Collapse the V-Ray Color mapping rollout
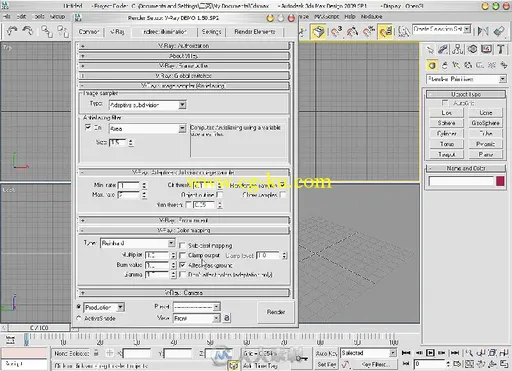The height and width of the screenshot is (371, 512). [x=184, y=230]
